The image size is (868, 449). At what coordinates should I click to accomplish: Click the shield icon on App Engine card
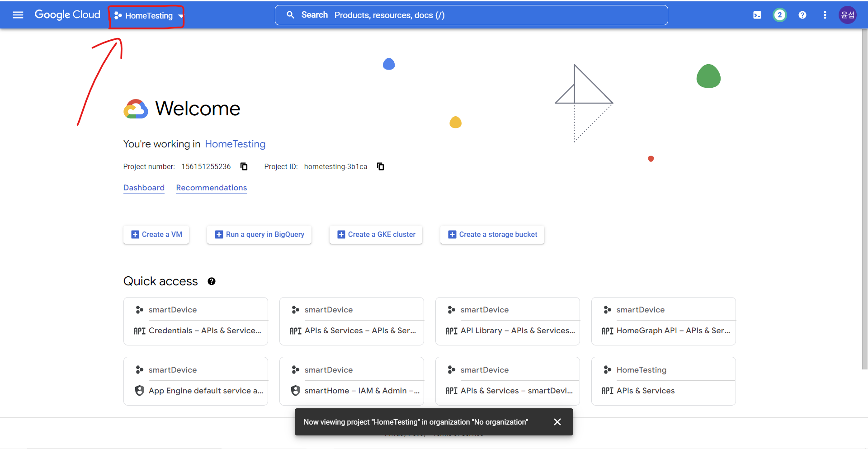pos(140,391)
